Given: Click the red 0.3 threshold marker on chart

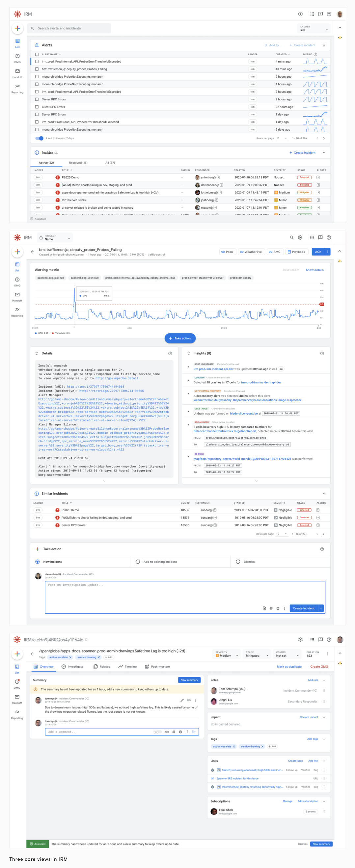Looking at the screenshot, I should coord(322,304).
